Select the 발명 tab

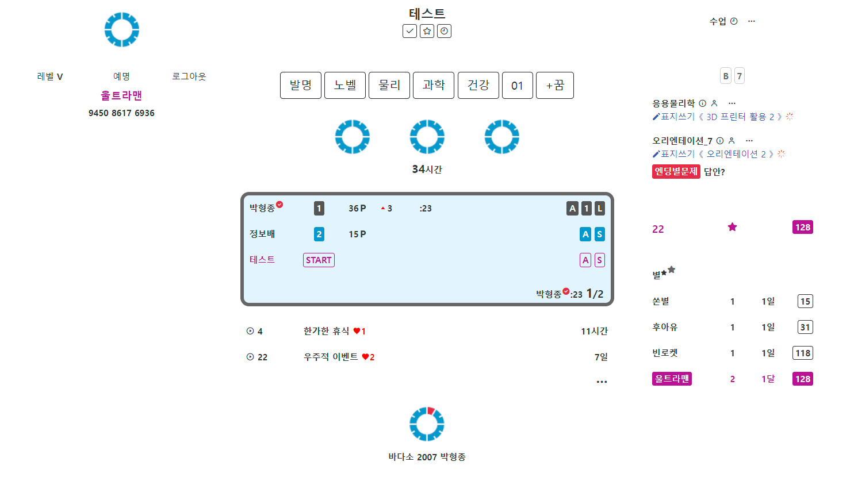point(301,86)
